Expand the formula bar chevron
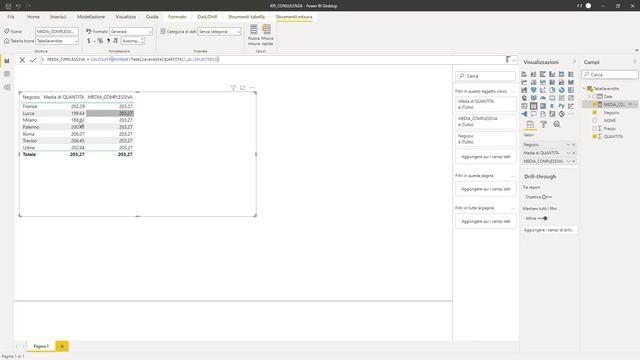The image size is (640, 360). [514, 60]
